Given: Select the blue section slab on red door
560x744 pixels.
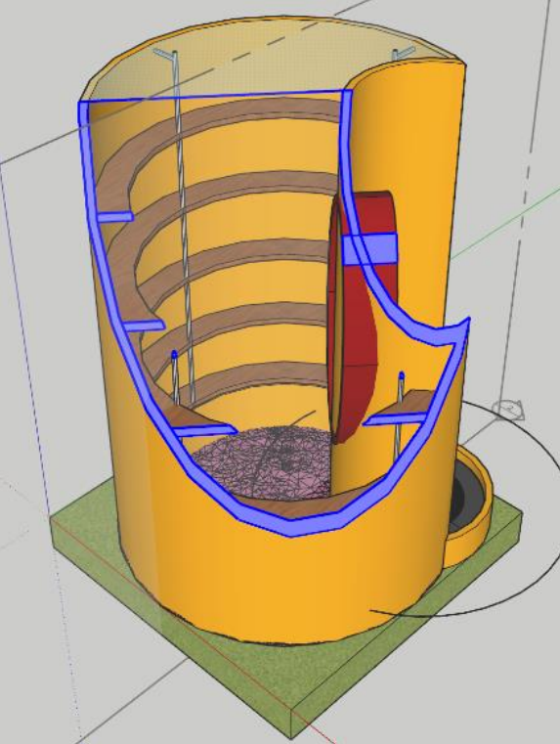Looking at the screenshot, I should click(x=369, y=248).
